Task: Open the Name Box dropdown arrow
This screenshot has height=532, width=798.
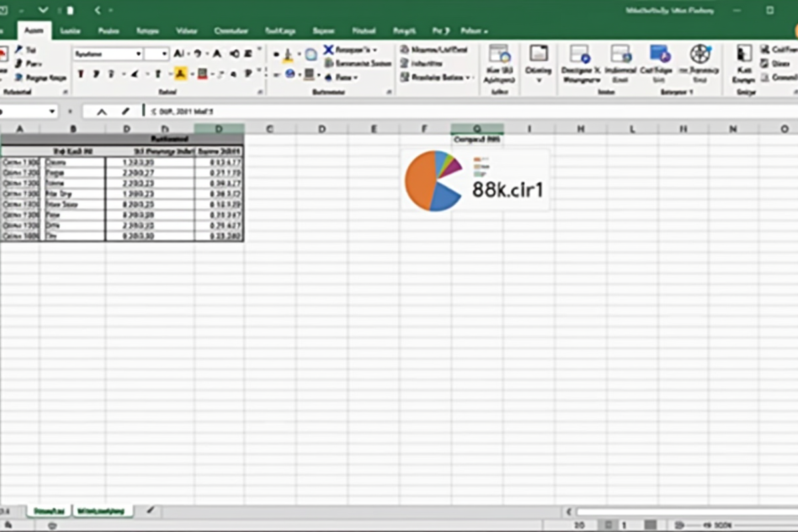Action: pyautogui.click(x=51, y=111)
